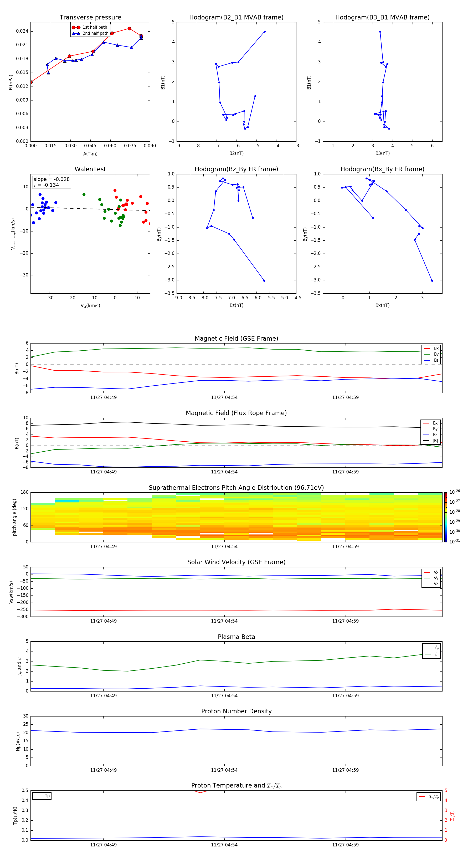The height and width of the screenshot is (868, 473).
Task: Select Bx' in Flux Rope legend
Action: click(x=431, y=423)
